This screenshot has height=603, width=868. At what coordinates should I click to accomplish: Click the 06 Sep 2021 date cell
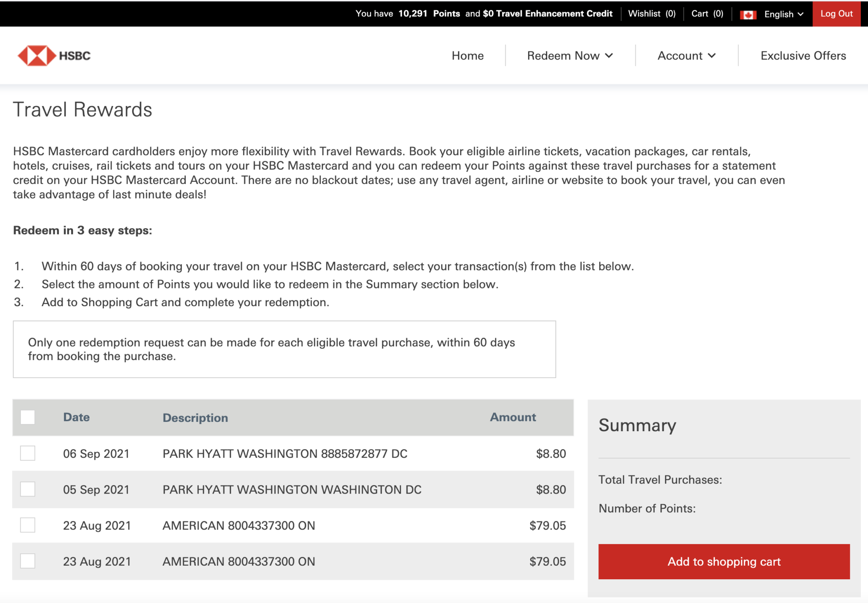[96, 454]
